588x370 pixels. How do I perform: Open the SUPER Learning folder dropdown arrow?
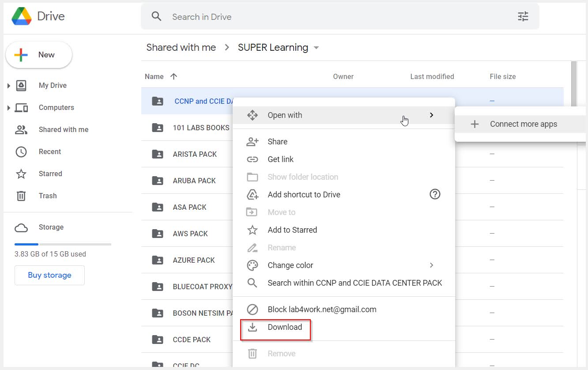(316, 48)
